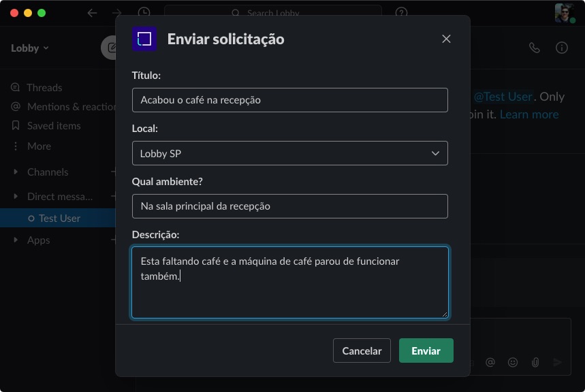Click the attach file paperclip icon
Viewport: 585px width, 392px height.
point(535,362)
